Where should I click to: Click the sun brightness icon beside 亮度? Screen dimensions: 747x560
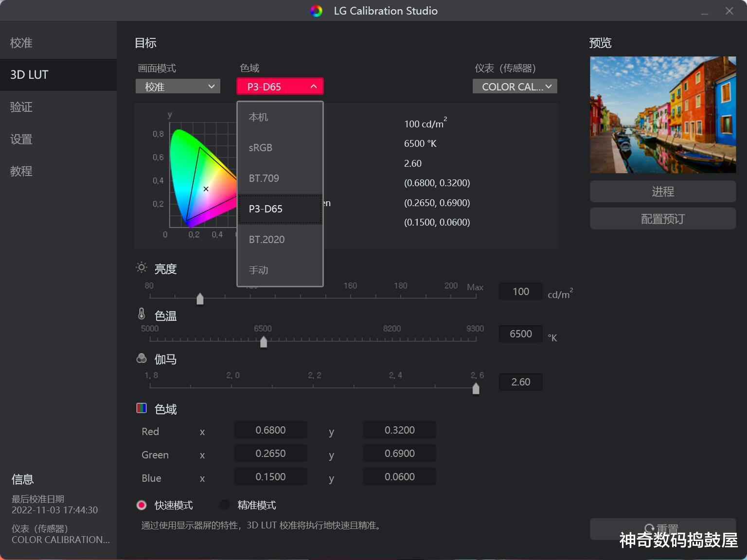click(141, 268)
